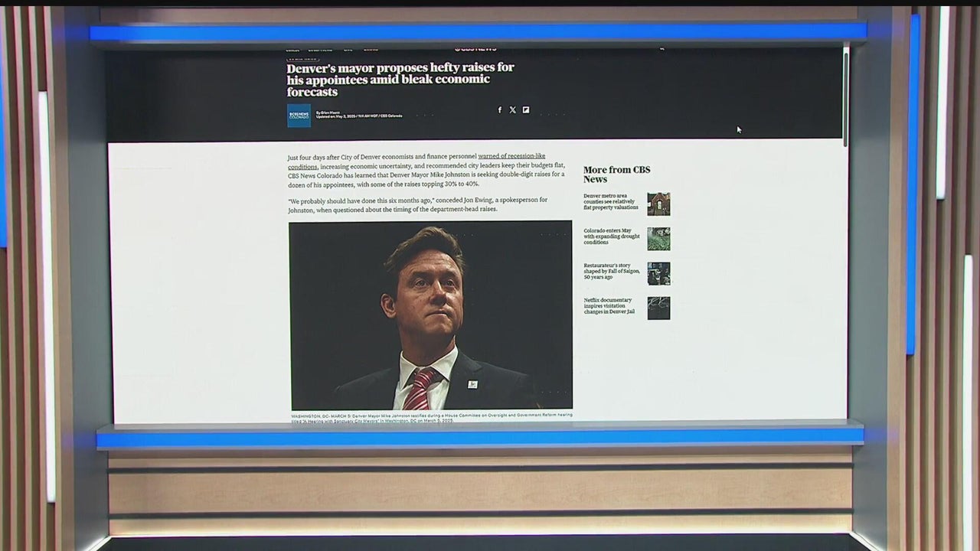Open author Brian Maass byline
980x551 pixels.
tap(328, 112)
